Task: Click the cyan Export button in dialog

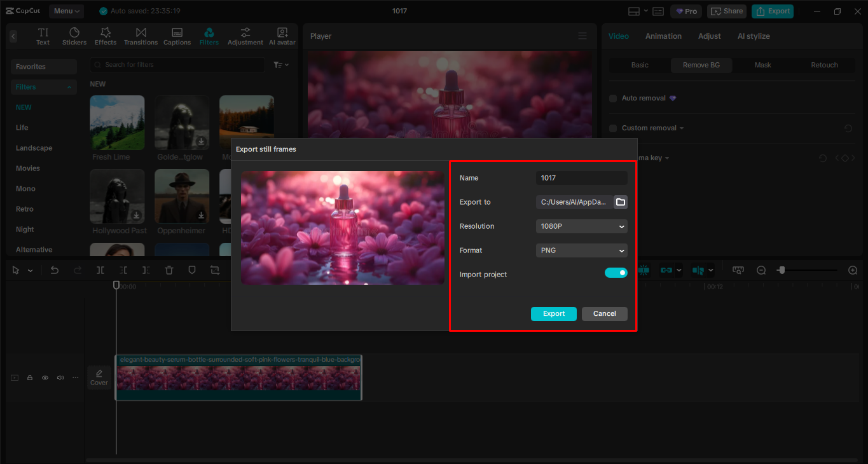Action: [x=554, y=314]
